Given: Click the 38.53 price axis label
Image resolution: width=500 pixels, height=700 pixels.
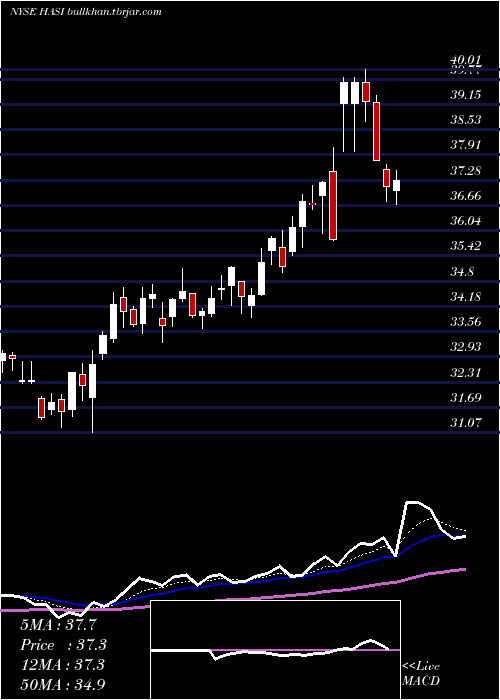Looking at the screenshot, I should (x=465, y=120).
